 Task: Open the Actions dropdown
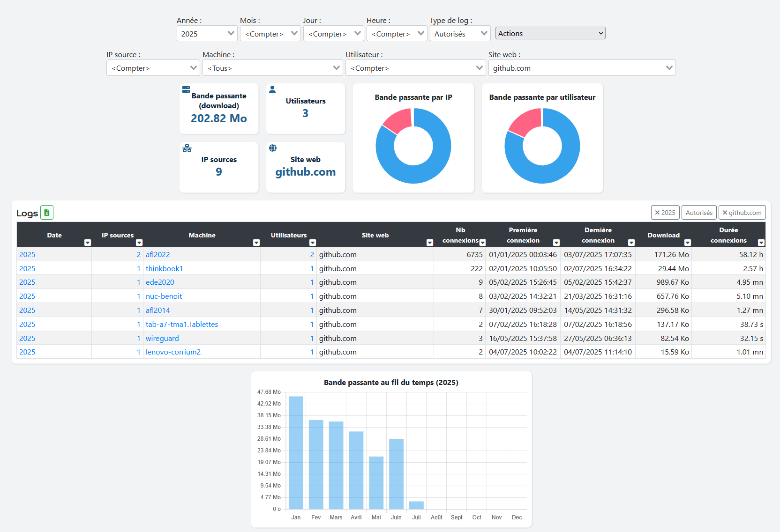550,33
